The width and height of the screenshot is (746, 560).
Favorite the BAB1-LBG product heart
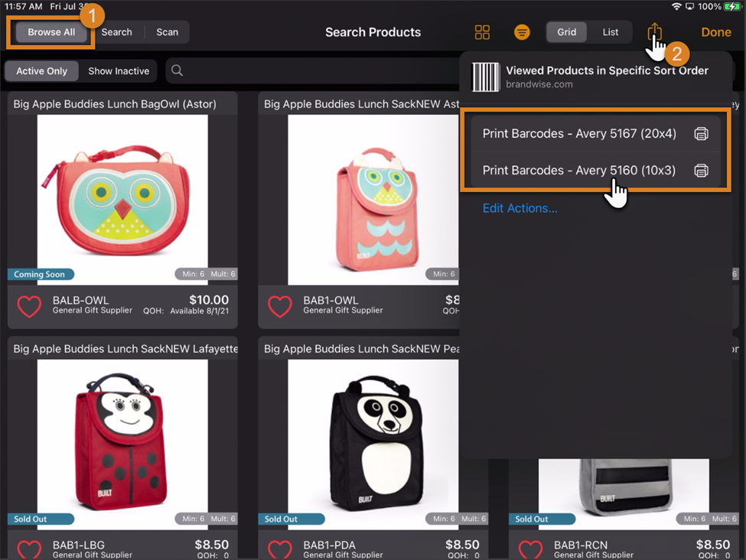pyautogui.click(x=30, y=549)
